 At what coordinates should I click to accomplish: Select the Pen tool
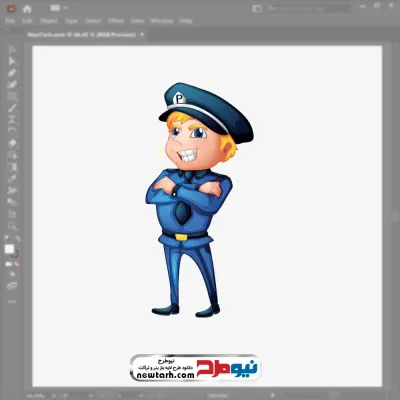(x=12, y=73)
